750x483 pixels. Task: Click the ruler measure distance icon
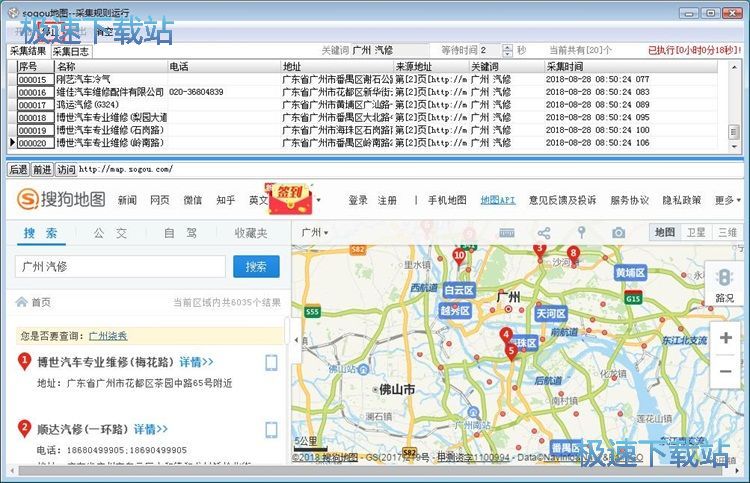pos(507,233)
